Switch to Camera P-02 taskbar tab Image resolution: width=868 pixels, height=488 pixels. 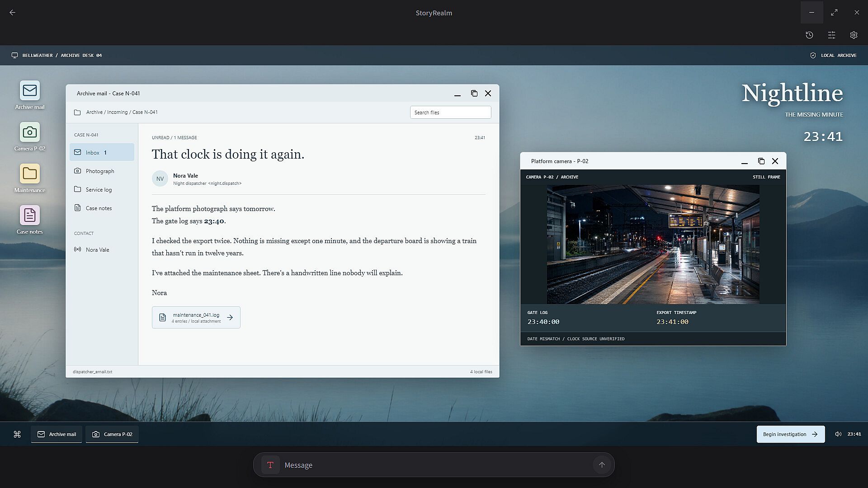(x=112, y=434)
